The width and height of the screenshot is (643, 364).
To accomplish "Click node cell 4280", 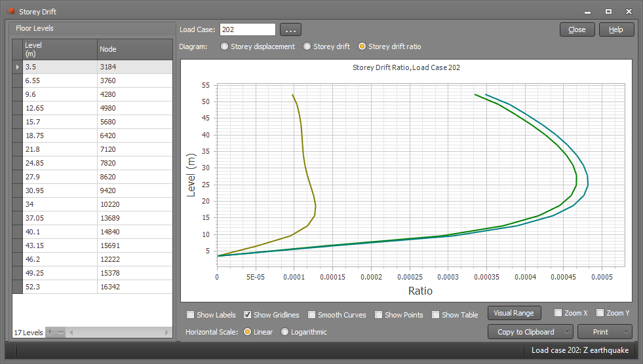I will pos(135,94).
